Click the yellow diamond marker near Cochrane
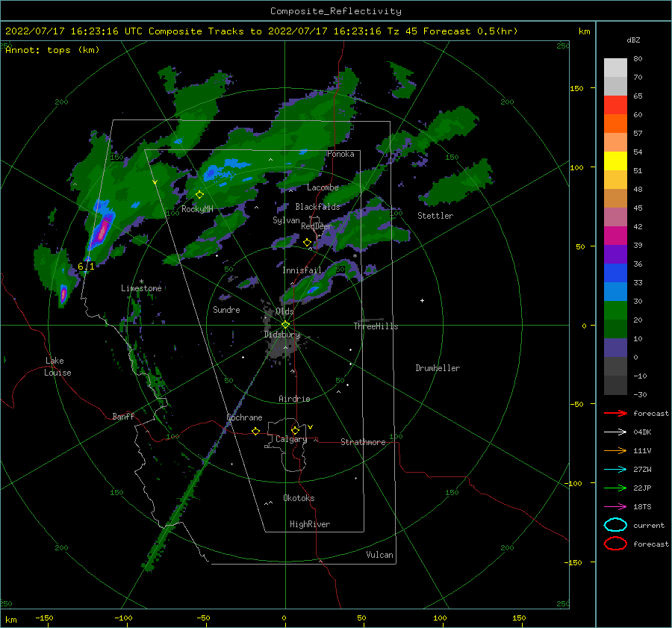Viewport: 672px width, 628px height. point(256,431)
